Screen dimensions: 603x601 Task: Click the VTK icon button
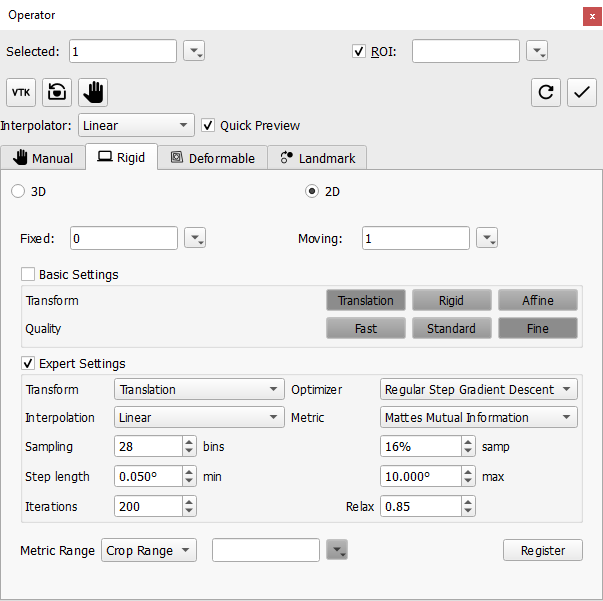tap(21, 93)
